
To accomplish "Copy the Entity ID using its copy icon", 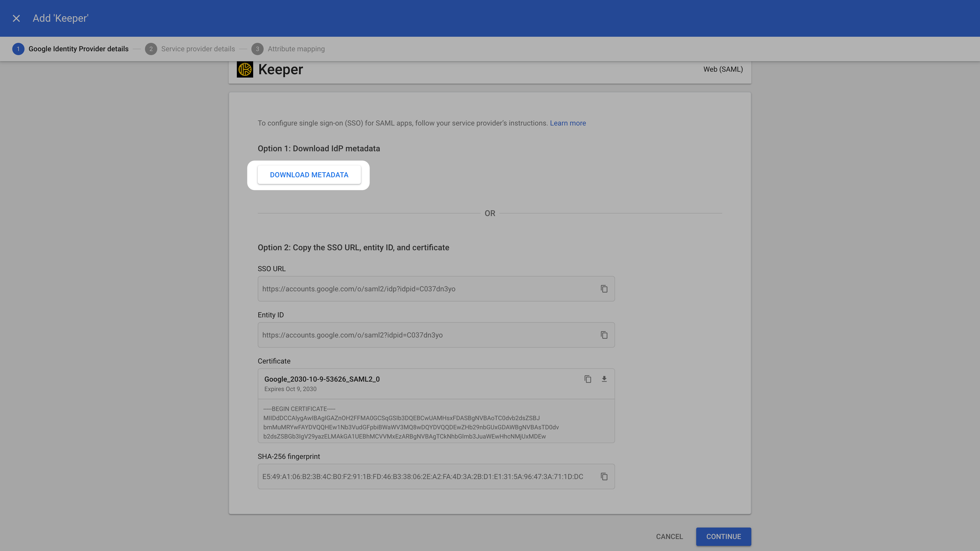I will pyautogui.click(x=604, y=335).
